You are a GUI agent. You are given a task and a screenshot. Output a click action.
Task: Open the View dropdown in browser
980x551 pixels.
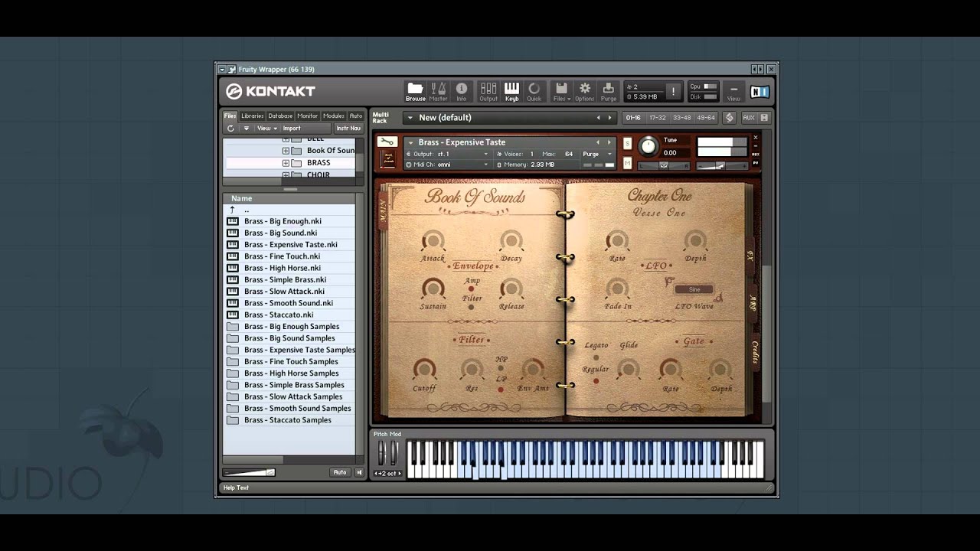266,129
